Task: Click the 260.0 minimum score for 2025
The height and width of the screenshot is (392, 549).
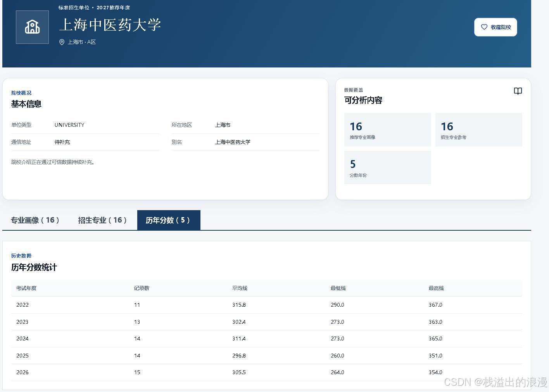Action: pyautogui.click(x=337, y=356)
